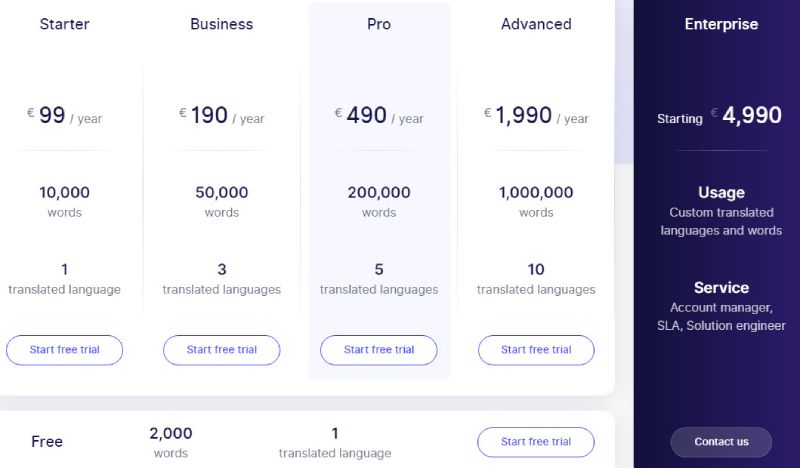Click the 200,000 words usage text
Image resolution: width=800 pixels, height=468 pixels.
[x=379, y=193]
